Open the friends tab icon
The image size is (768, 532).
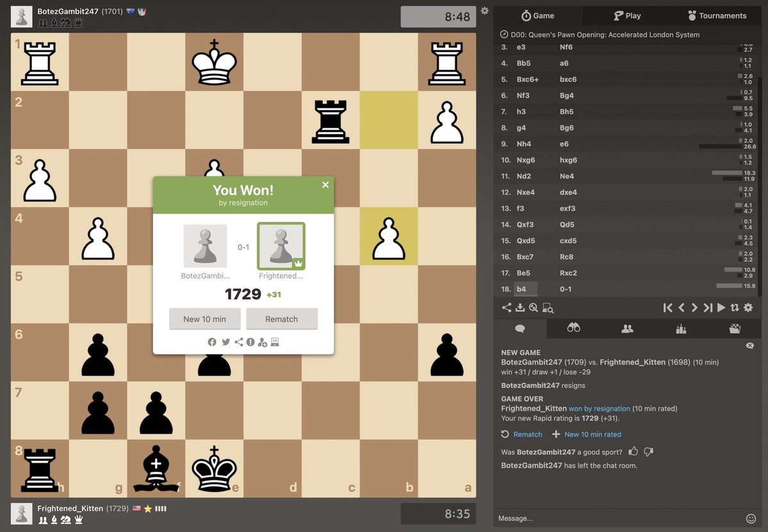coord(627,329)
